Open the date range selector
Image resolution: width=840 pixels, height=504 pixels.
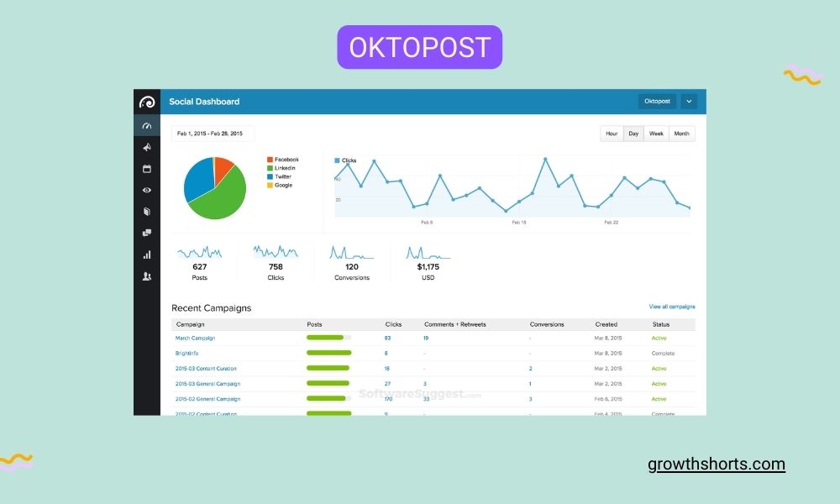point(210,133)
